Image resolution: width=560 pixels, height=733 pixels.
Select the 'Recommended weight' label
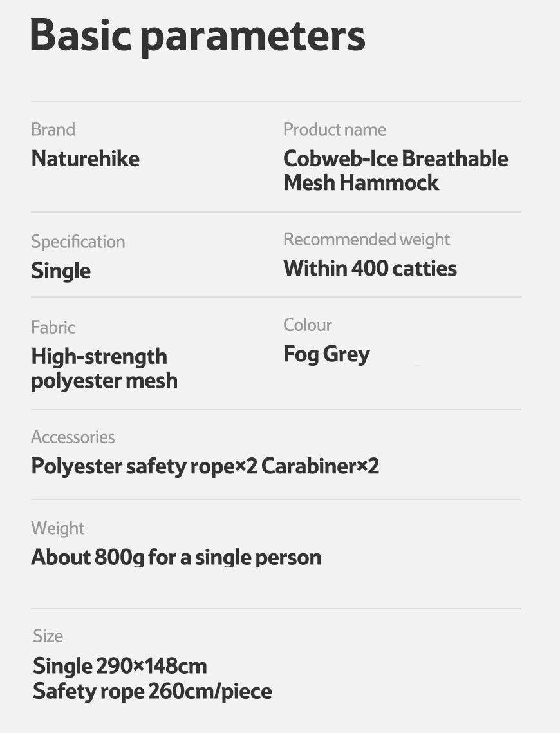tap(366, 240)
